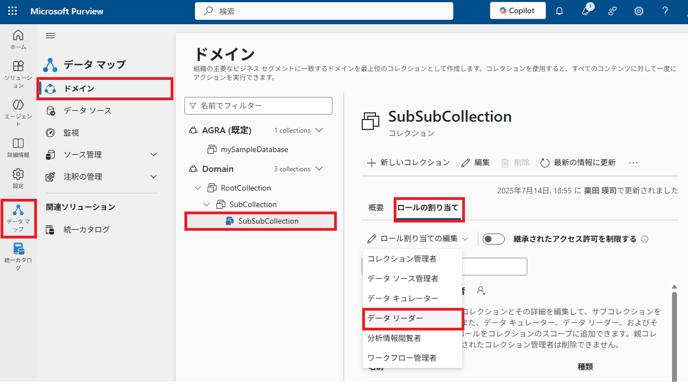Click the Copilot button

(517, 11)
